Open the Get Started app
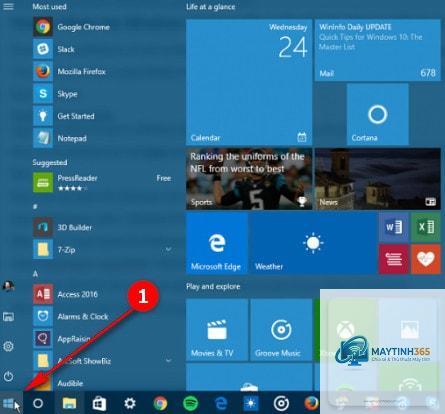The width and height of the screenshot is (445, 414). coord(103,116)
